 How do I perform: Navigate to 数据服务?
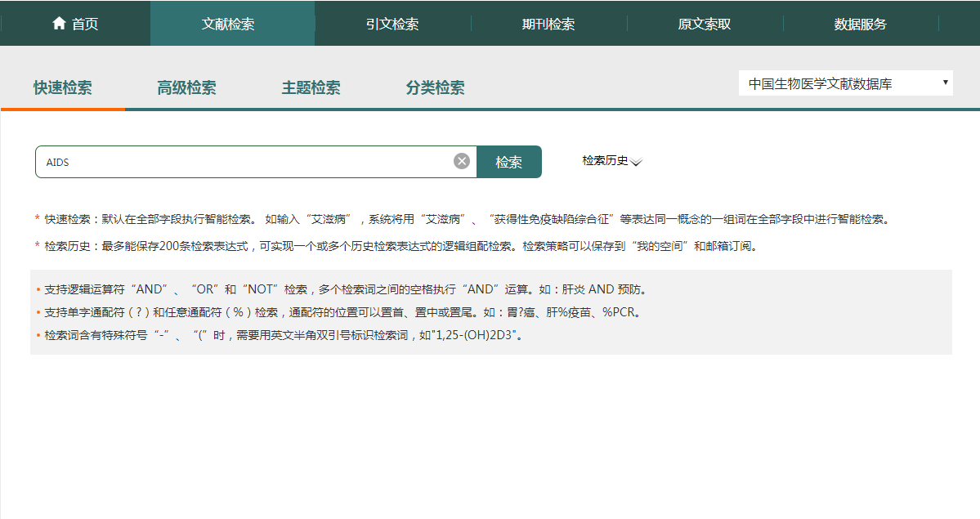(x=860, y=24)
